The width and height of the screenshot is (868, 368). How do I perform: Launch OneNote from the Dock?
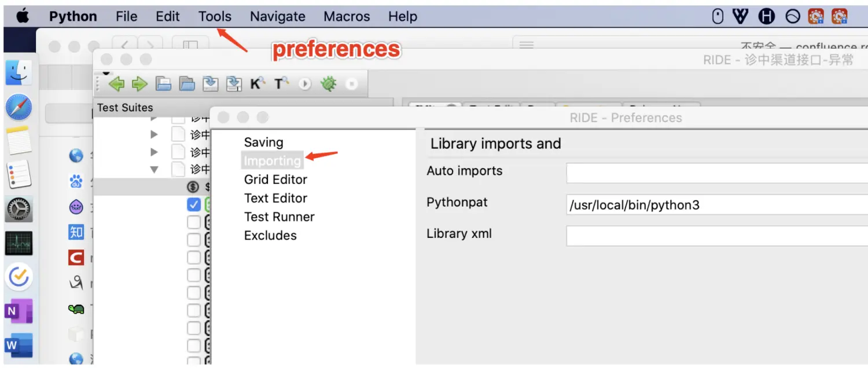click(x=19, y=311)
